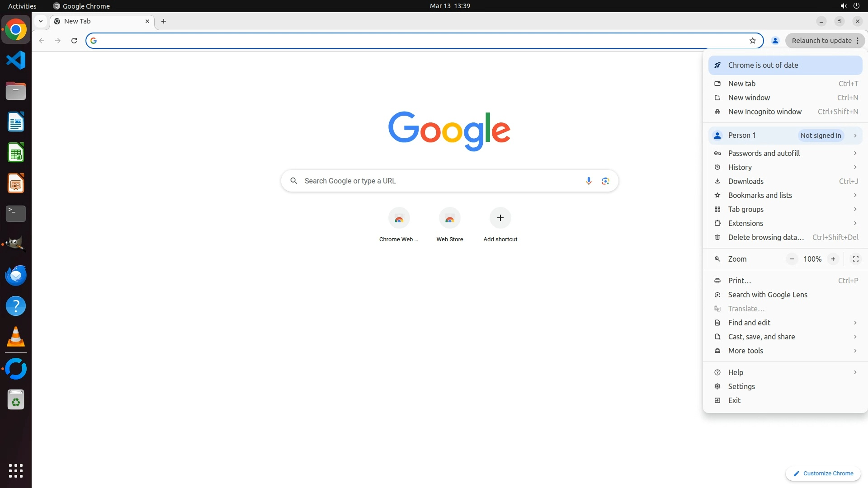Reload the page with refresh icon
Screen dimensions: 868x488
(x=74, y=41)
